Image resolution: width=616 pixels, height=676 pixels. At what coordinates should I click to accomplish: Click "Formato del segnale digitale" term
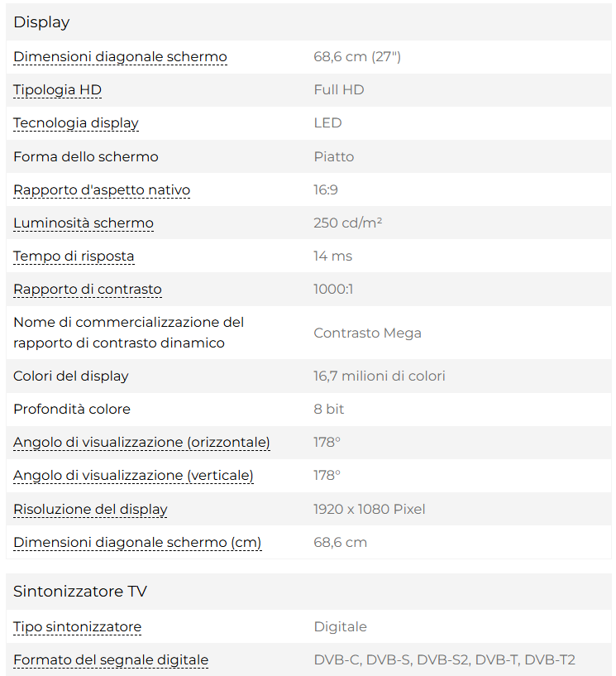point(111,660)
